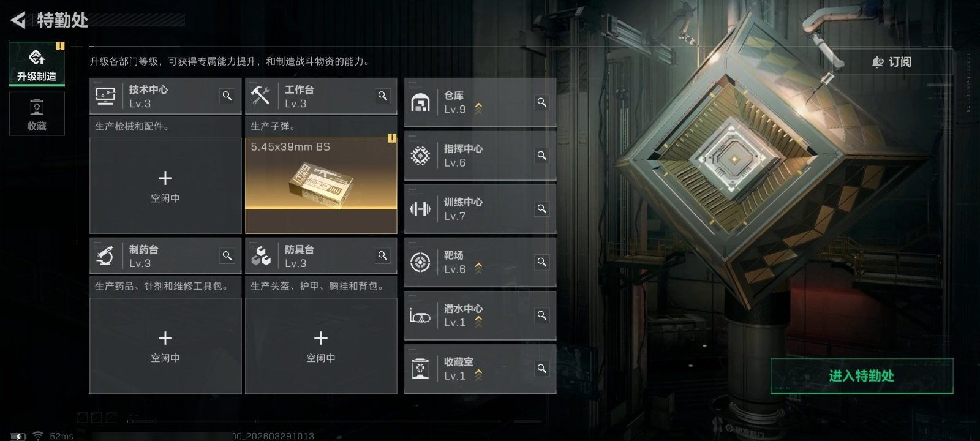The width and height of the screenshot is (980, 441).
Task: Open 训练中心 details via magnifier
Action: coord(542,209)
